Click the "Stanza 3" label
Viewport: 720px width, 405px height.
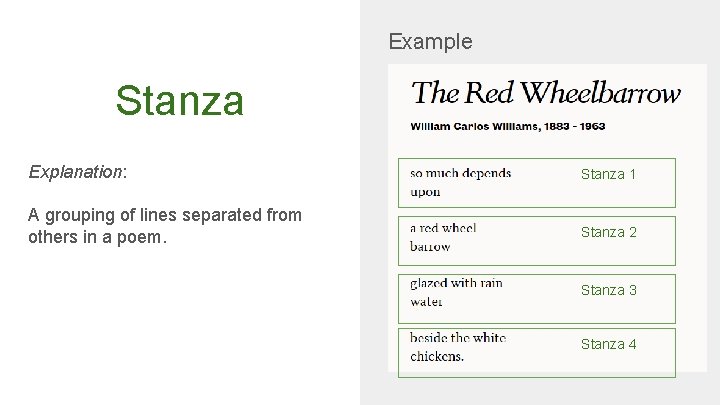click(609, 290)
